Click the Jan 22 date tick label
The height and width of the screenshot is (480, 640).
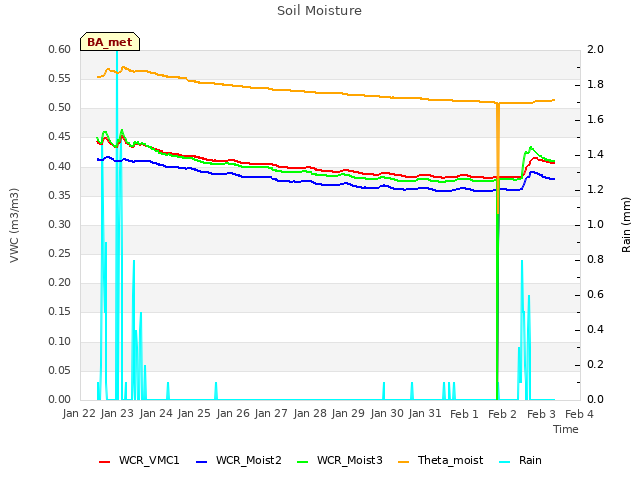tap(79, 414)
